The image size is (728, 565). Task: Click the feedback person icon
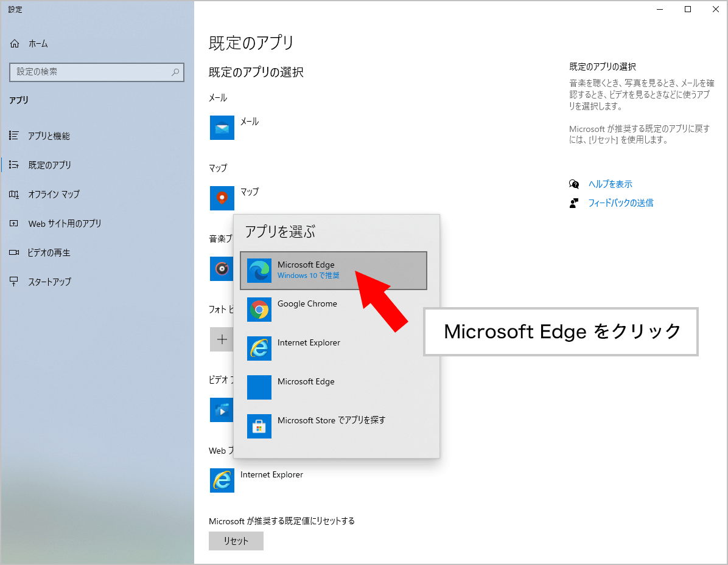(x=575, y=203)
